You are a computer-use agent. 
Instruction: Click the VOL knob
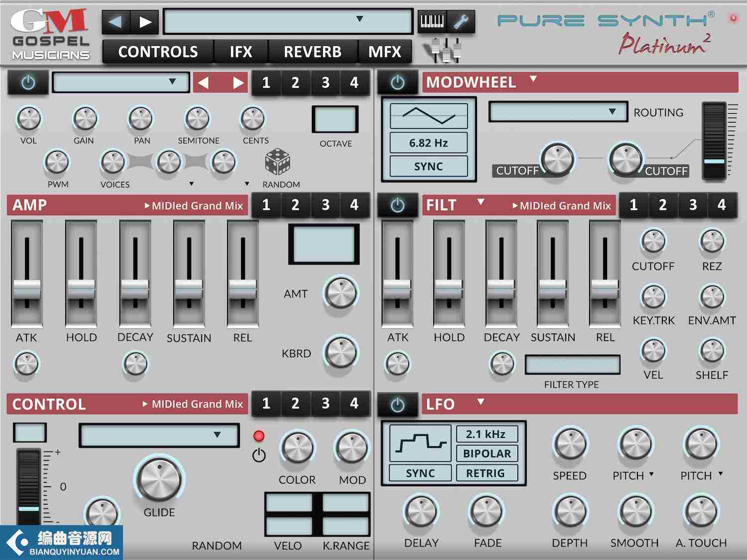(x=29, y=119)
